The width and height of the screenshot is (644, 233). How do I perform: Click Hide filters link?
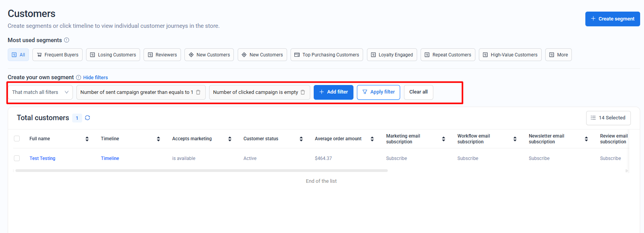pyautogui.click(x=95, y=78)
